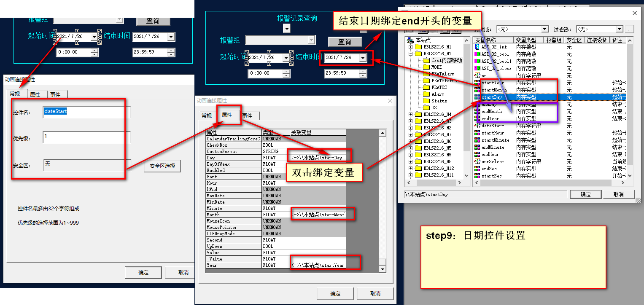Click the 本站点 computer icon in tree
This screenshot has width=644, height=306.
pos(410,40)
